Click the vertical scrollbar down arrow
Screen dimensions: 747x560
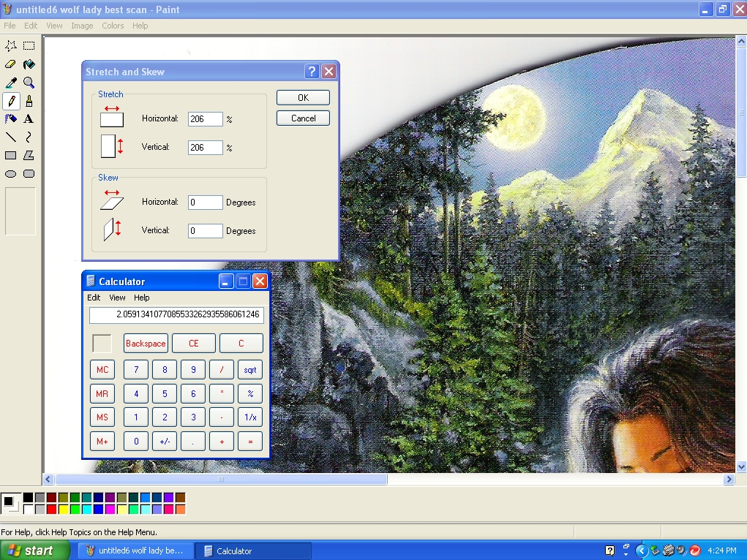click(x=741, y=466)
